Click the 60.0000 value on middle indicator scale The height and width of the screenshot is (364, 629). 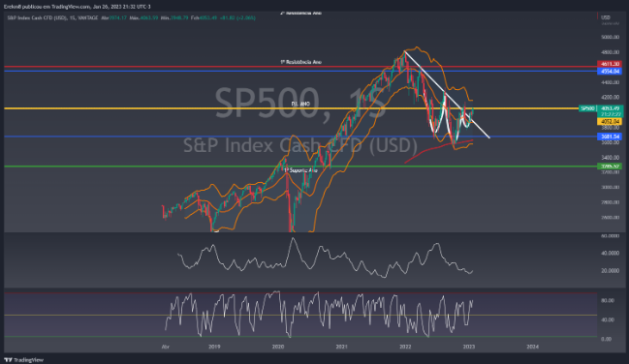coord(611,236)
